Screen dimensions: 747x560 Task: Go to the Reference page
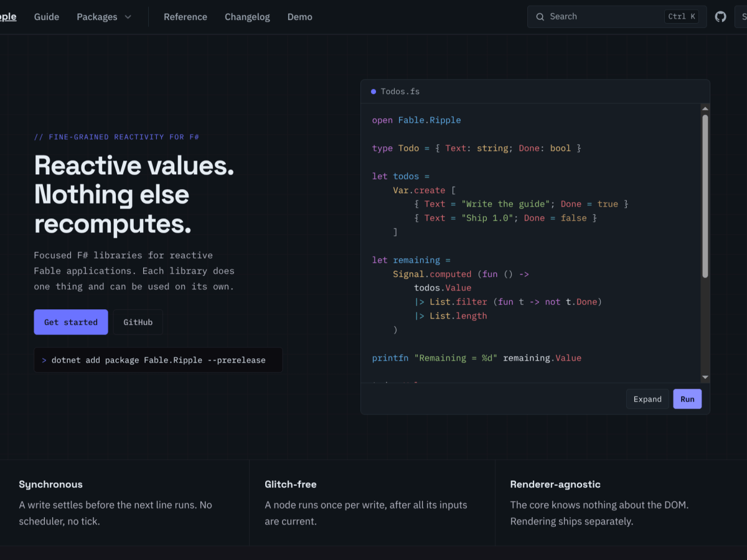pos(186,17)
